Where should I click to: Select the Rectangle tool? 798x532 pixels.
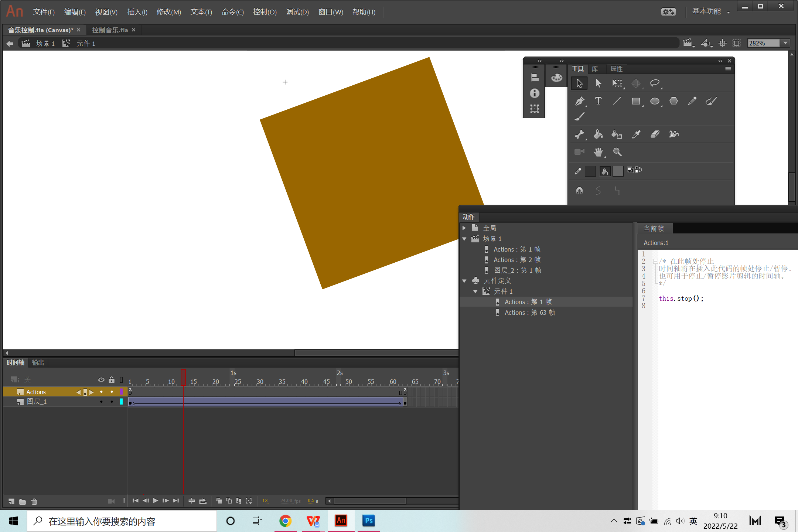coord(636,101)
